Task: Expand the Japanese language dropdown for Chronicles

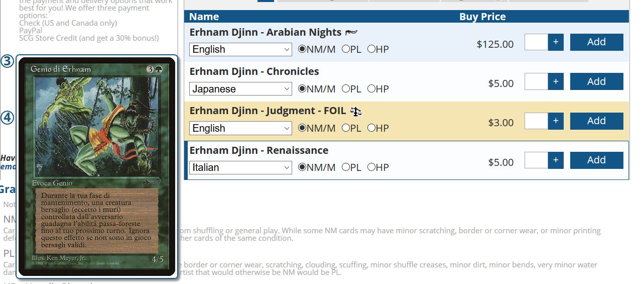Action: point(240,89)
